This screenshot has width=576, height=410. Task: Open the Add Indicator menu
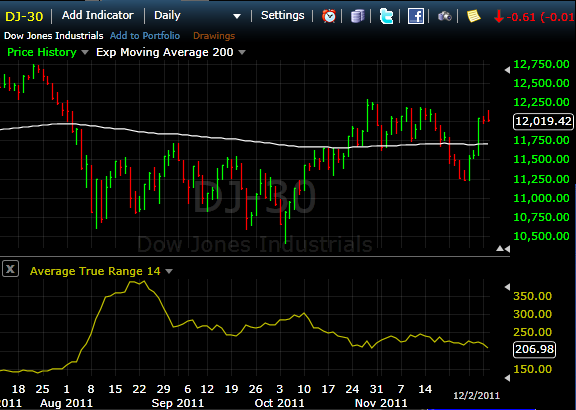click(x=98, y=15)
